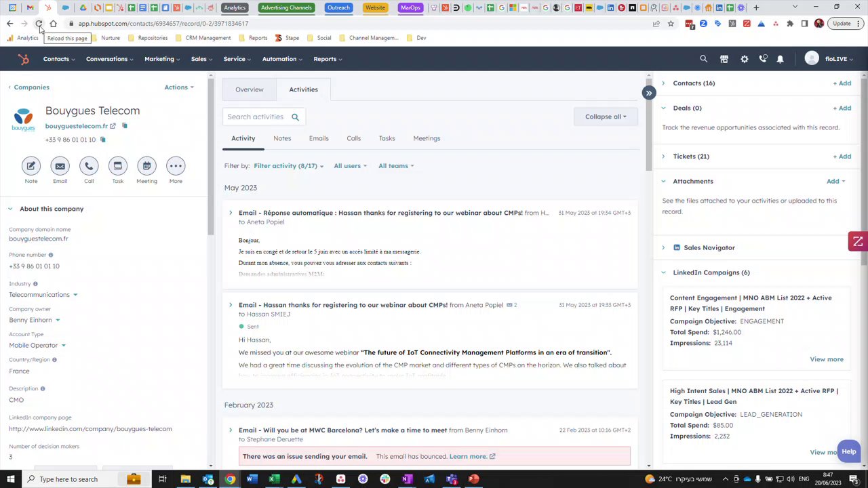This screenshot has height=488, width=868.
Task: Expand the Réponse automatique email entry
Action: (x=230, y=213)
